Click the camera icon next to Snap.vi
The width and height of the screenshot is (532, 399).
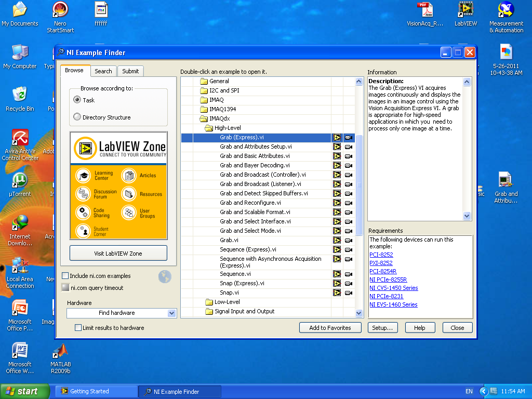[349, 292]
